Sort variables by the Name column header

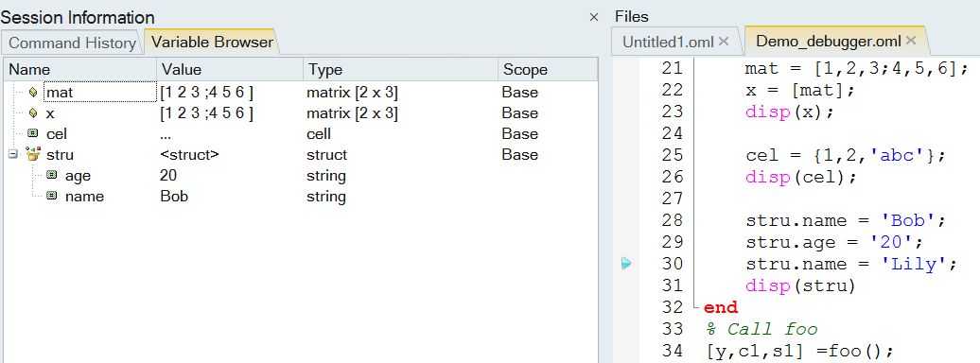[x=80, y=69]
